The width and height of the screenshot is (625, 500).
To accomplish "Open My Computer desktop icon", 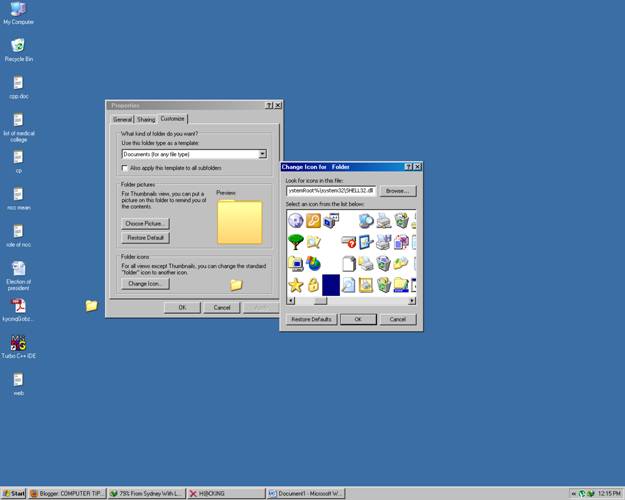I will pyautogui.click(x=18, y=13).
